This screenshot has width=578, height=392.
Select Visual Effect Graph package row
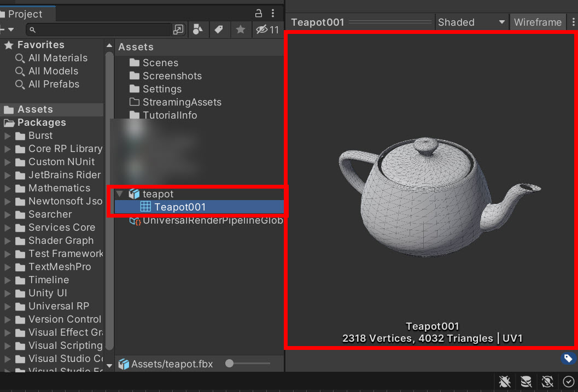tap(51, 333)
